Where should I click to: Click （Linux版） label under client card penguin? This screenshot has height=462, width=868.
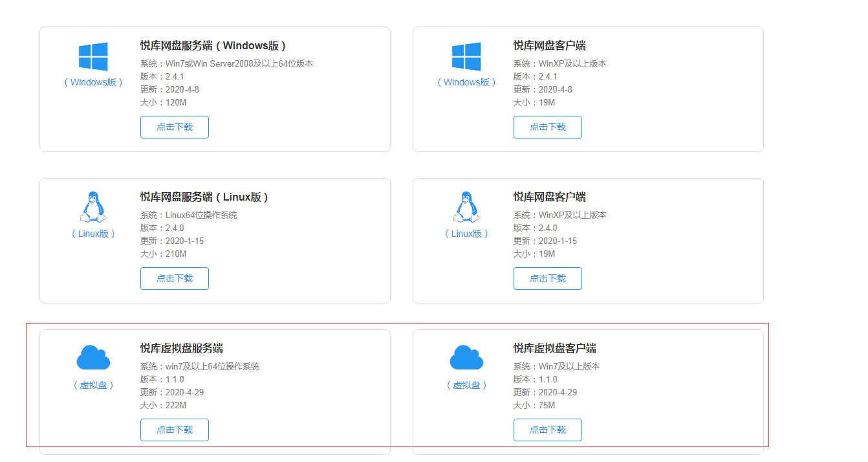click(466, 234)
